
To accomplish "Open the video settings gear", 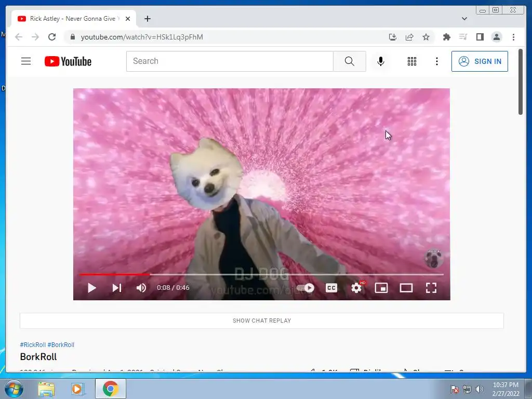I will (x=356, y=288).
